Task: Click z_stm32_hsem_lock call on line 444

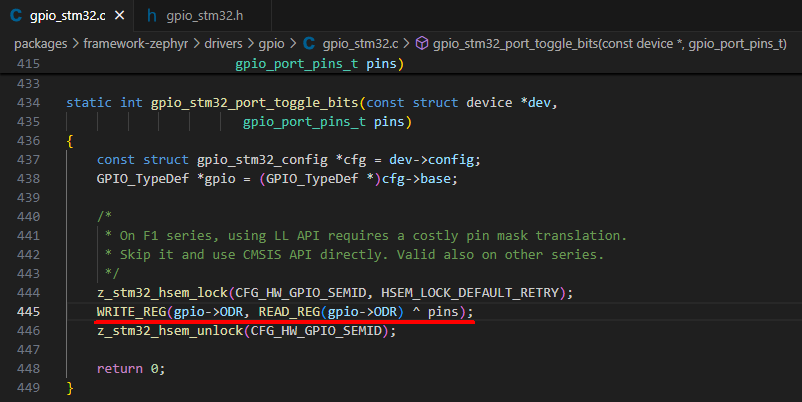Action: tap(162, 293)
